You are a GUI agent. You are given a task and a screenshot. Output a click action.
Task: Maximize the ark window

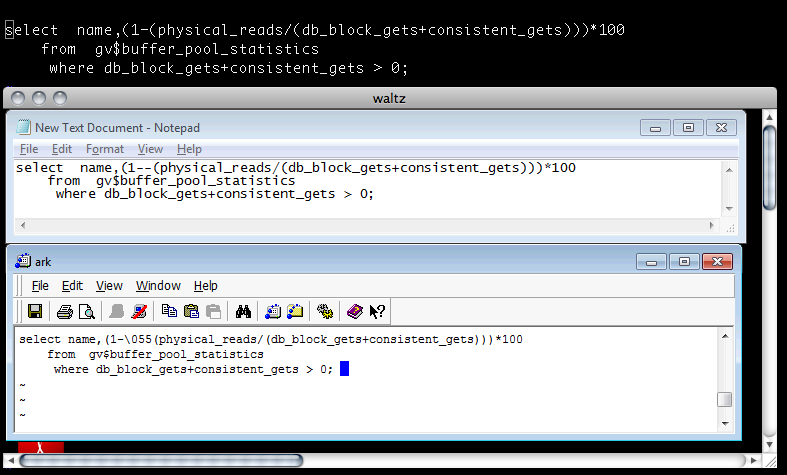(684, 262)
